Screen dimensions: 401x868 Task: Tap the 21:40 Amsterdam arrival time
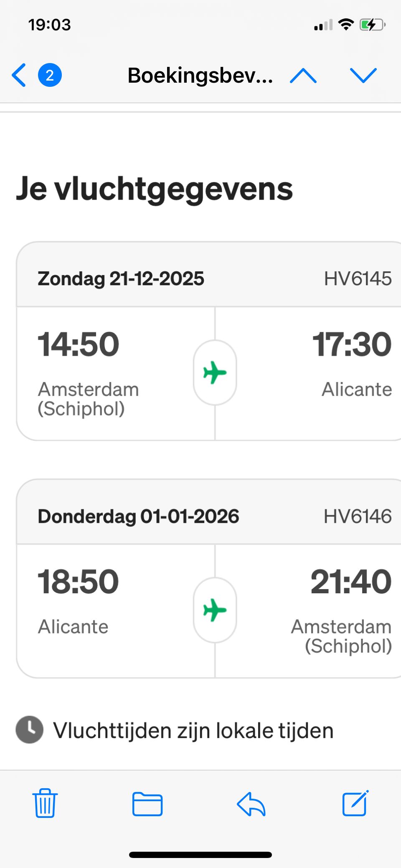(351, 582)
